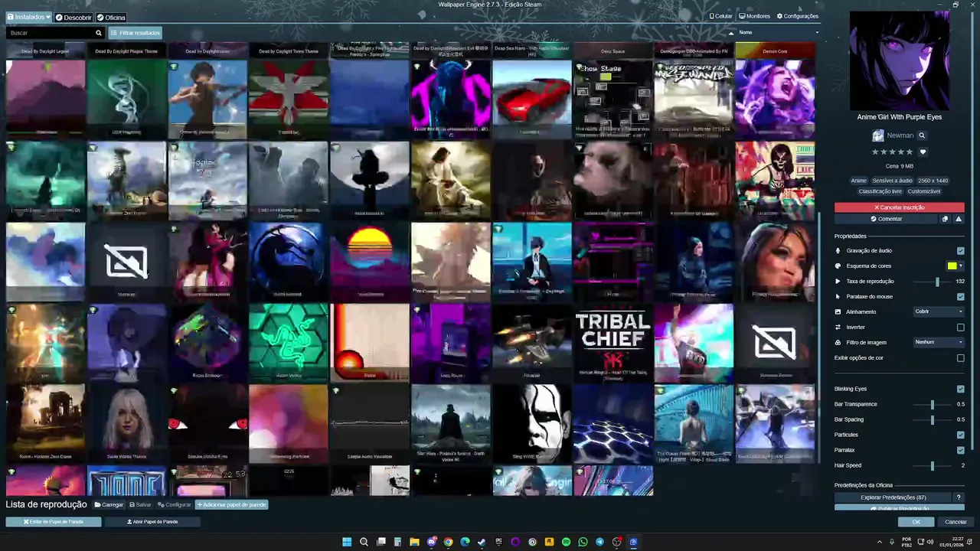Open Spotify from the taskbar
Viewport: 980px width, 551px height.
coord(566,542)
